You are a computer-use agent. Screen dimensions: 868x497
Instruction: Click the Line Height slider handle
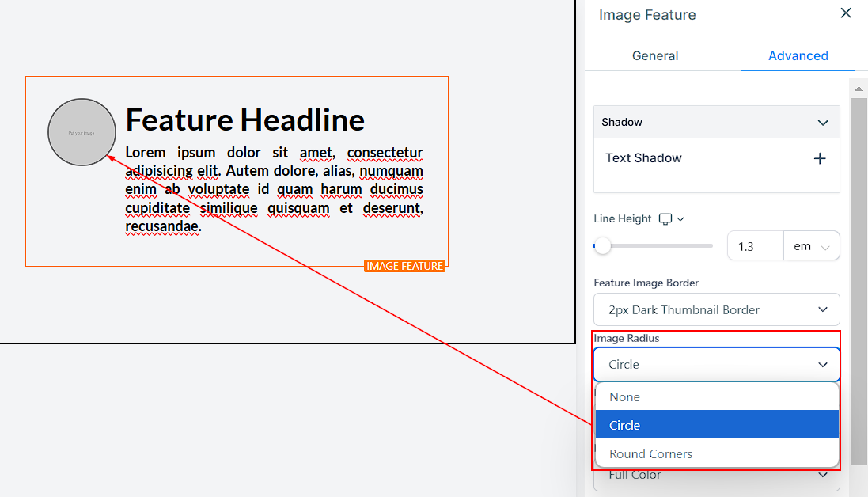pos(603,246)
